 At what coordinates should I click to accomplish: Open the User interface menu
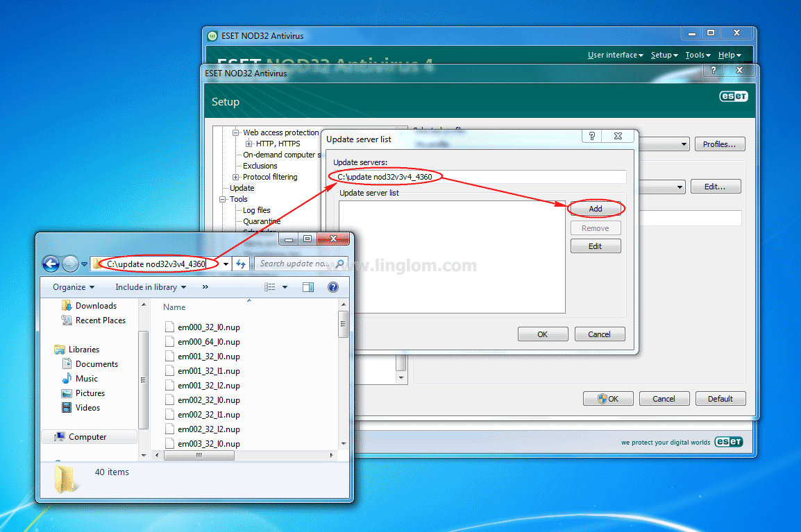[x=616, y=55]
